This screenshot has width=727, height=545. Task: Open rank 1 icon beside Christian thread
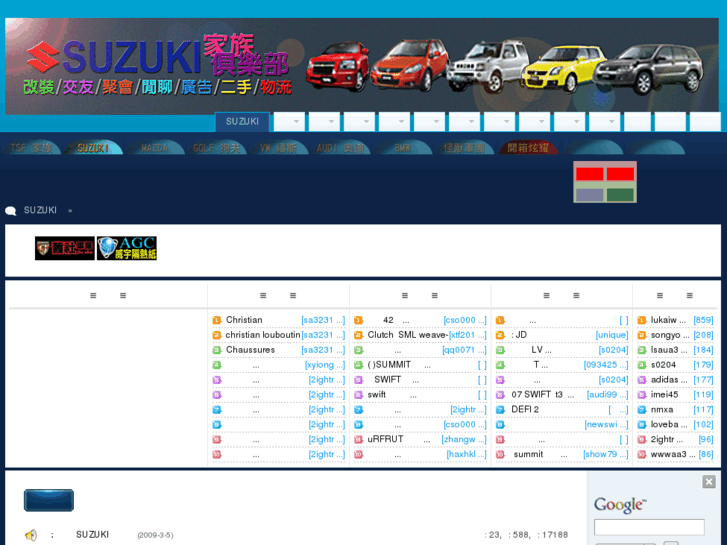tap(217, 320)
